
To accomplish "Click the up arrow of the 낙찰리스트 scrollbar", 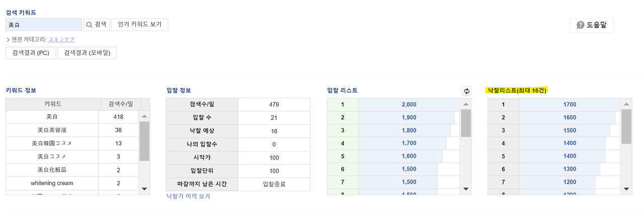I will pos(626,105).
